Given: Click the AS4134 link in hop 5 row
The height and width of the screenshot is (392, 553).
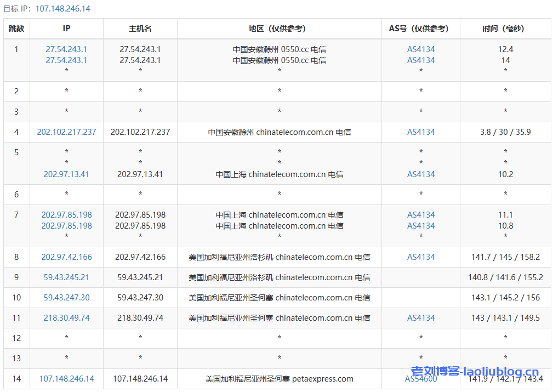Looking at the screenshot, I should click(x=421, y=174).
